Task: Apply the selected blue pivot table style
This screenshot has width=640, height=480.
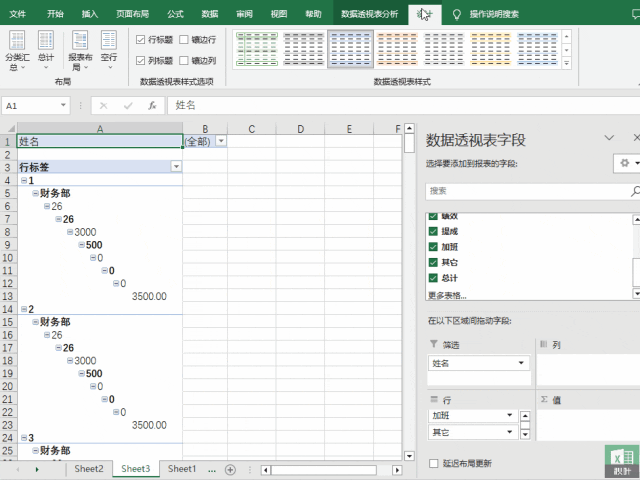Action: click(x=350, y=49)
